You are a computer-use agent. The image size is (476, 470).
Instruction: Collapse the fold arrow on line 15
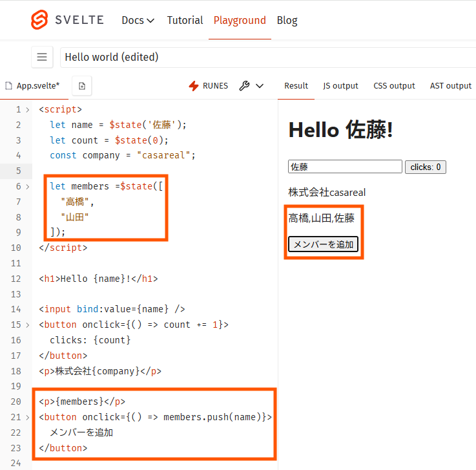(x=28, y=325)
